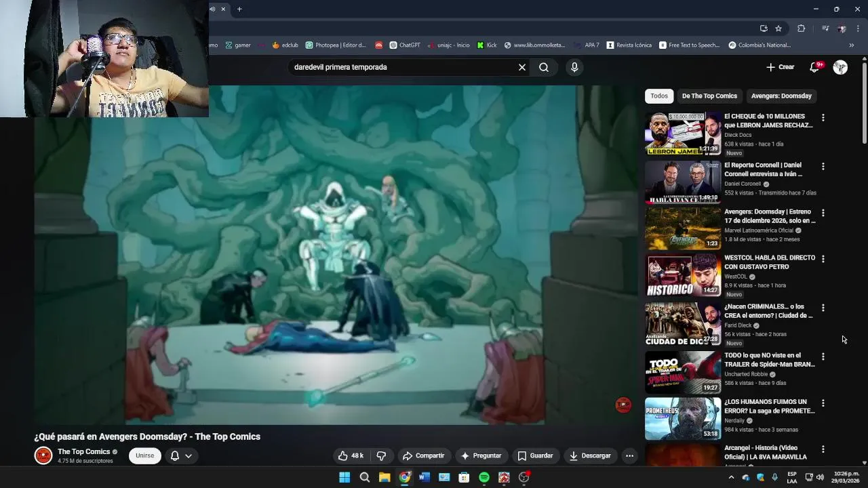Open YouTube notifications bell with 9+ badge
Image resolution: width=868 pixels, height=488 pixels.
[x=816, y=66]
